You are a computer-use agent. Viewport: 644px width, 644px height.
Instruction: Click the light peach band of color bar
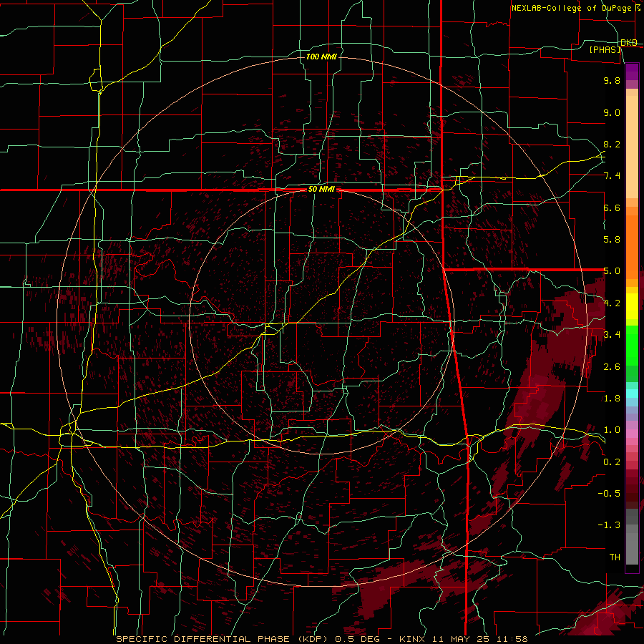(x=632, y=147)
